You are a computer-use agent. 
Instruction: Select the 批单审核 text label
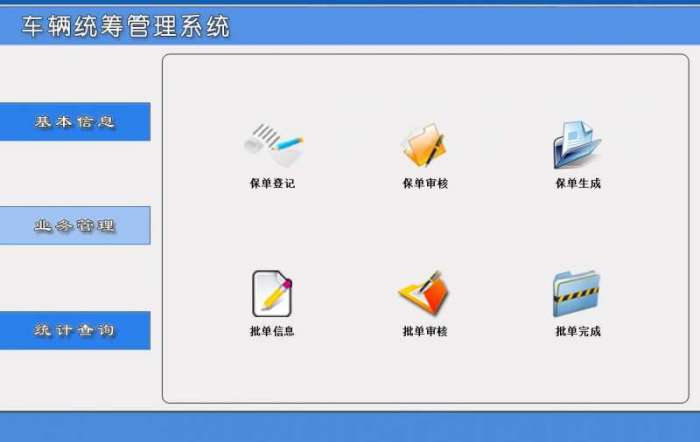[425, 331]
